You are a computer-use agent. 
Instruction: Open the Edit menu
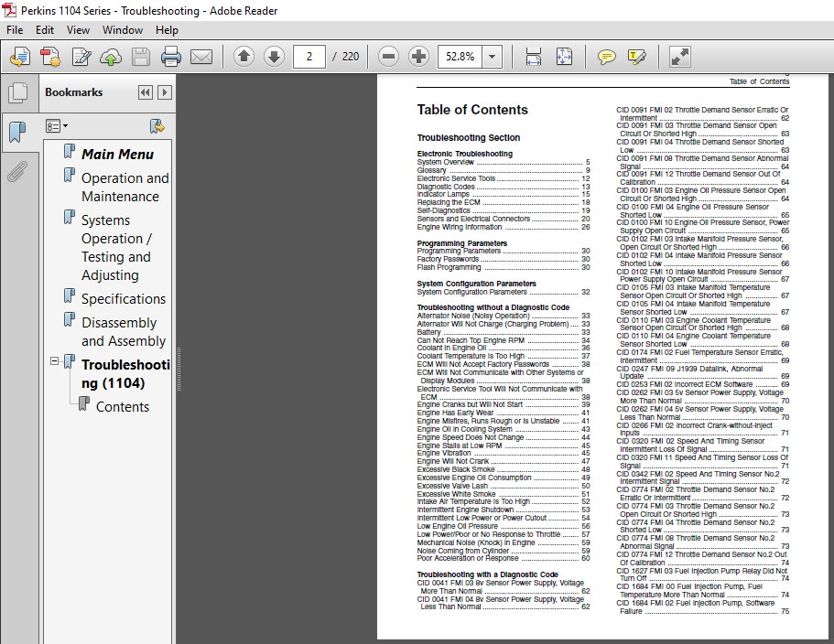pos(45,30)
